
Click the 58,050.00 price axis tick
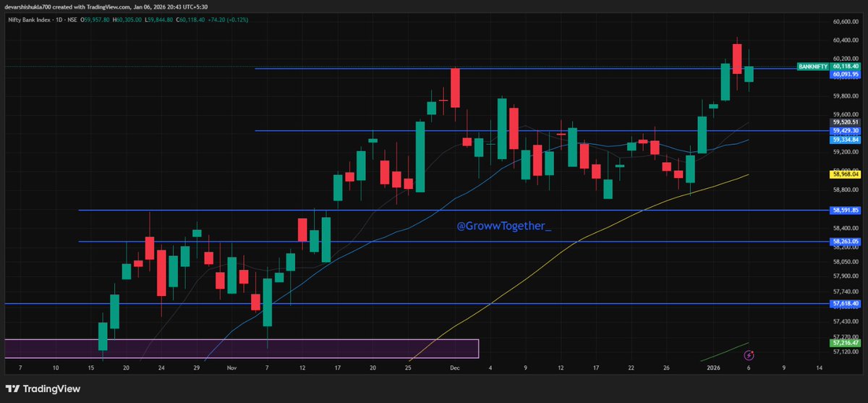click(x=846, y=262)
